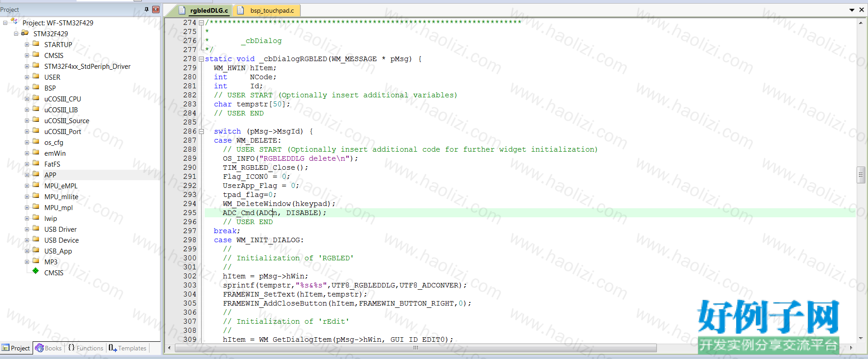The width and height of the screenshot is (868, 359).
Task: Open the Books tab
Action: [48, 348]
